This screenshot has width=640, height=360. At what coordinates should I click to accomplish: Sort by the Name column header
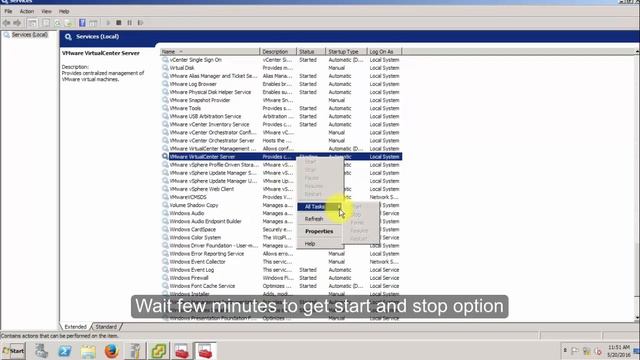point(210,52)
